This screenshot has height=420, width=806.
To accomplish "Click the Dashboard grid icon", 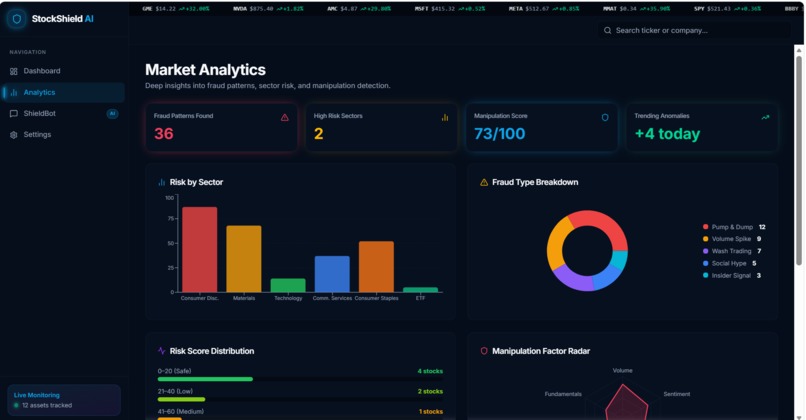I will (14, 71).
